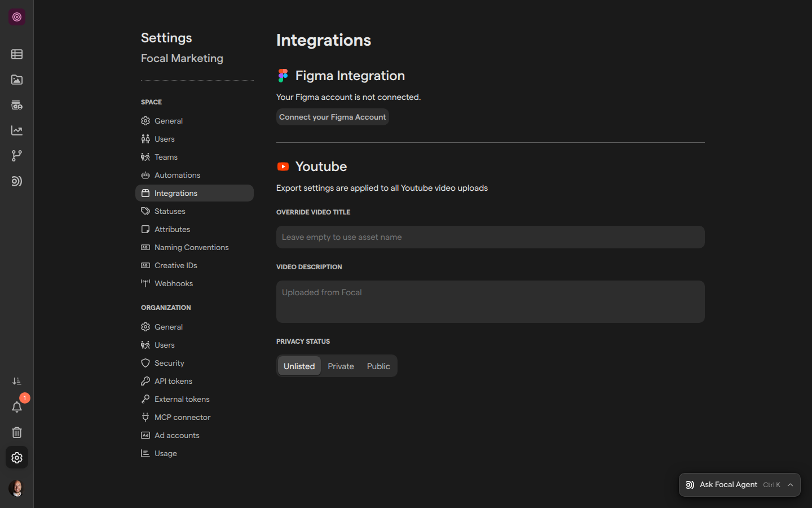The height and width of the screenshot is (508, 812).
Task: Open the analytics chart icon in left rail
Action: [17, 130]
